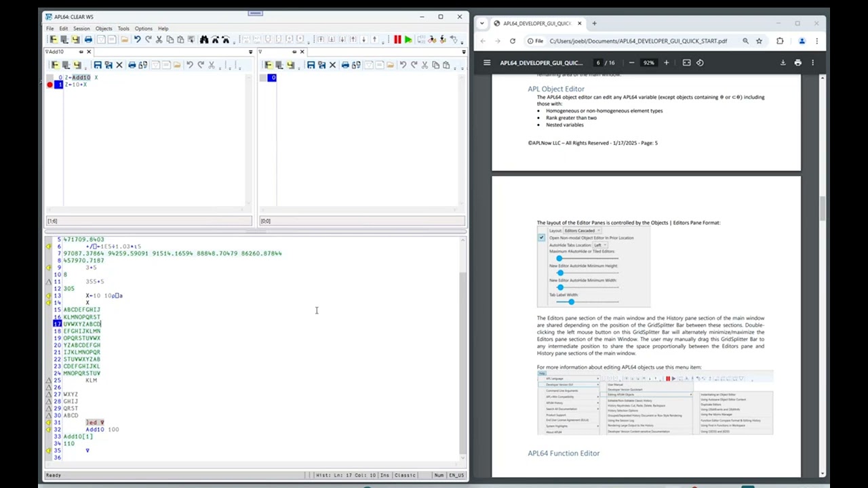The width and height of the screenshot is (868, 488).
Task: Open Chrome tab search dropdown arrow
Action: click(481, 23)
